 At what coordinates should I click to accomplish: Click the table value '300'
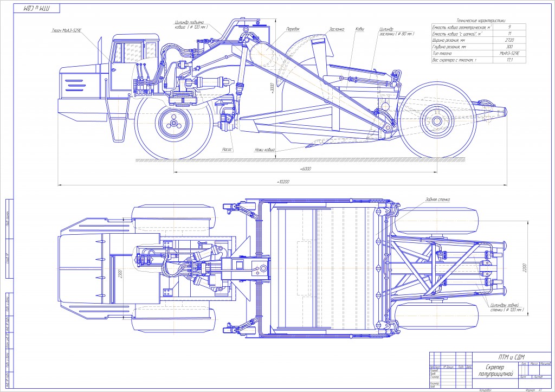point(509,47)
